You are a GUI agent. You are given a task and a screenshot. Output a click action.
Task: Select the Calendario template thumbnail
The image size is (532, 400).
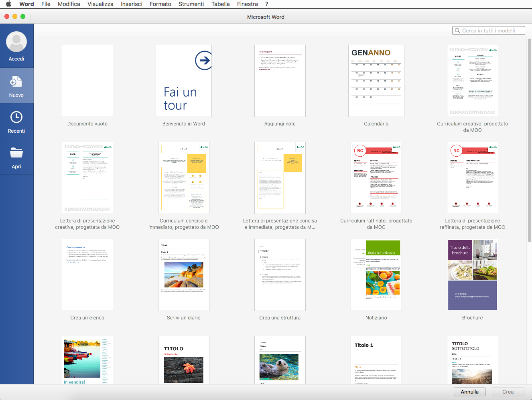click(376, 81)
